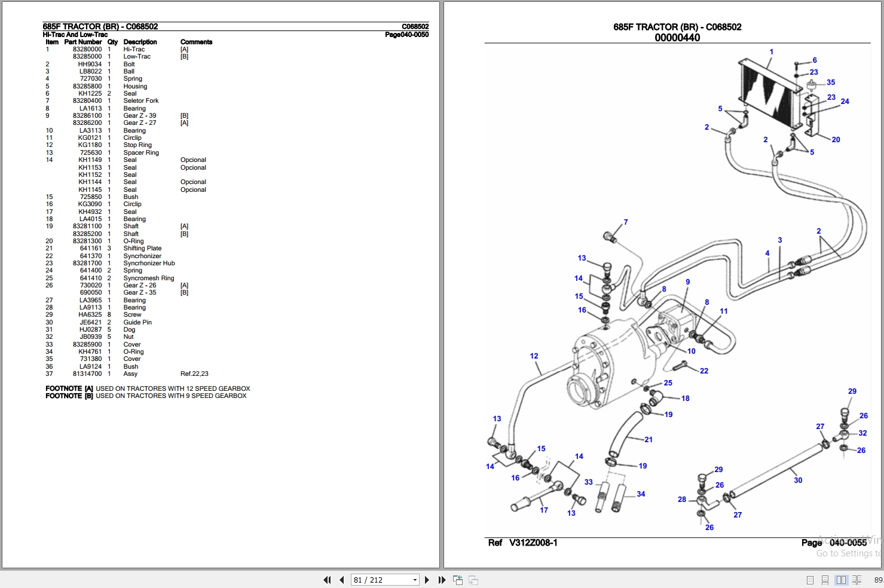Click the Gear Z - 27 description
884x588 pixels.
coord(140,122)
